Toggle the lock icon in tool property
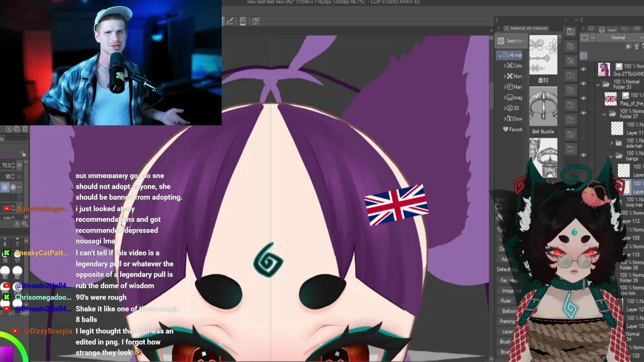The width and height of the screenshot is (644, 362). (x=24, y=153)
